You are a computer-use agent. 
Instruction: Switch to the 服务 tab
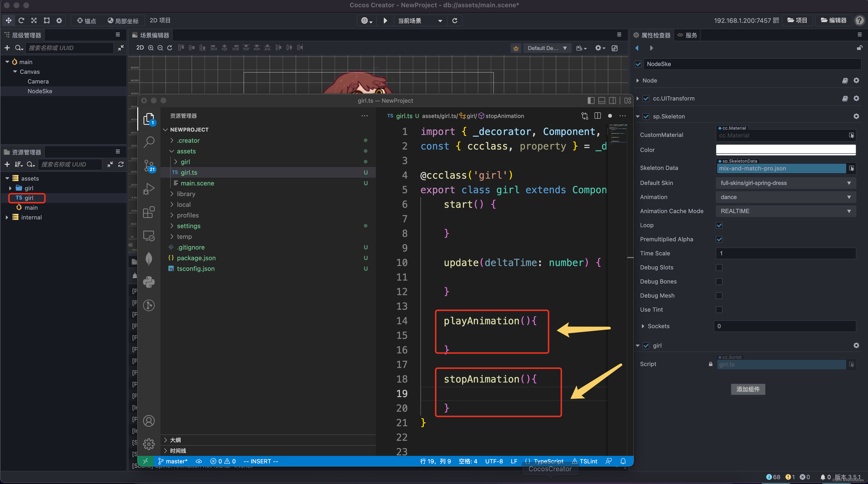[x=687, y=35]
